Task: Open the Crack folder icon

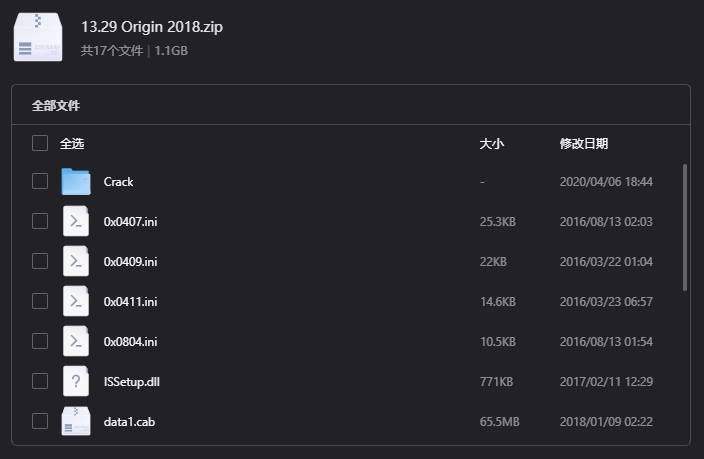Action: [x=76, y=181]
